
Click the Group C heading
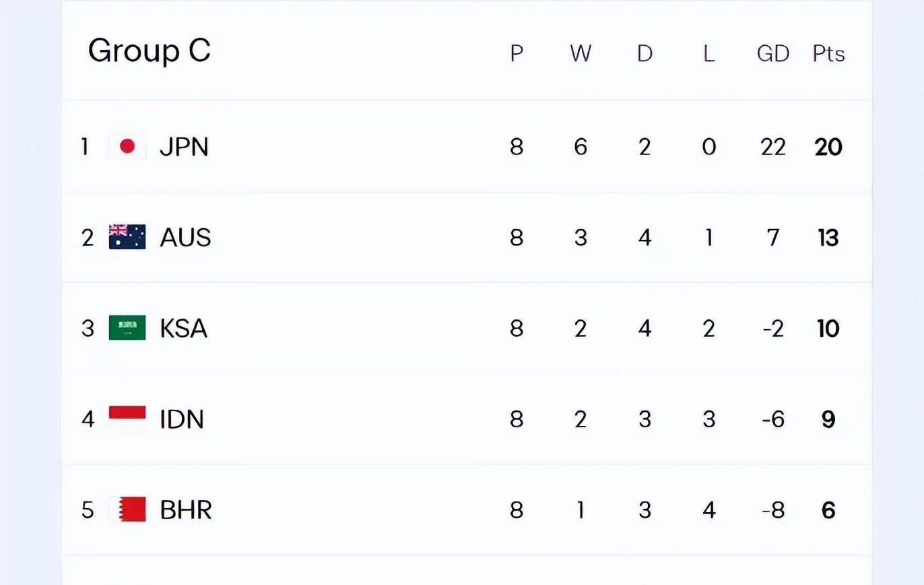click(x=149, y=51)
